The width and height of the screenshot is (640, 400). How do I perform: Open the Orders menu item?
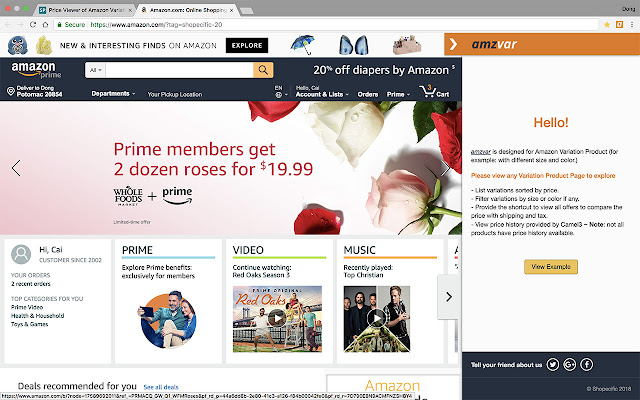click(368, 94)
